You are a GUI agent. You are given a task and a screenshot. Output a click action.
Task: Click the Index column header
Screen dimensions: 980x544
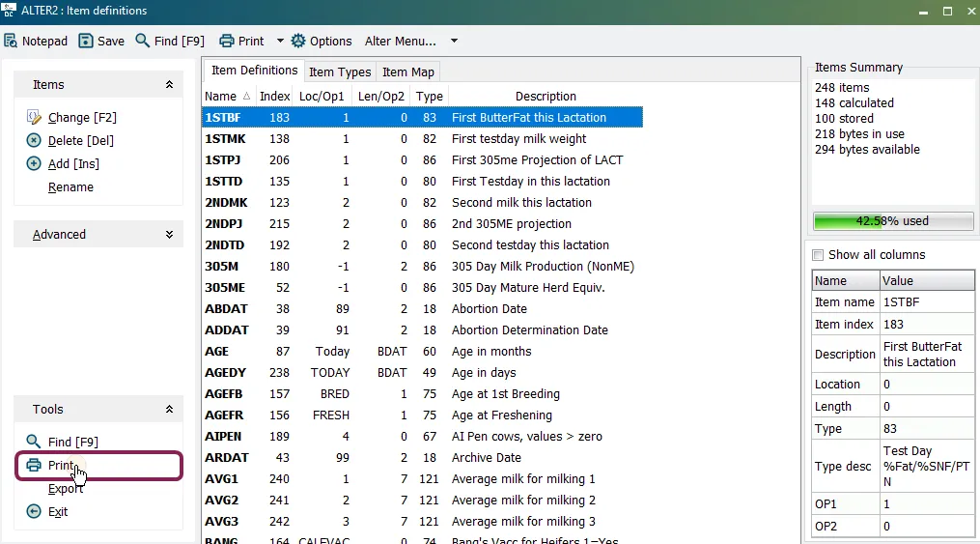coord(275,97)
